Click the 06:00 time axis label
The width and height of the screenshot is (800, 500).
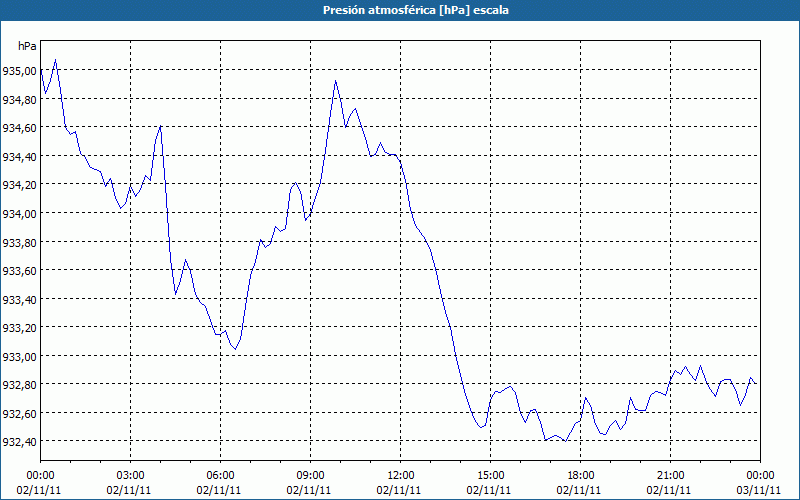click(220, 476)
